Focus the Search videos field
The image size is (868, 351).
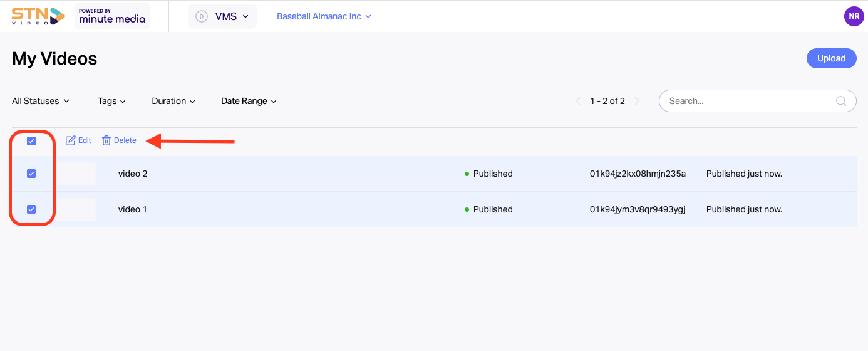pyautogui.click(x=758, y=101)
